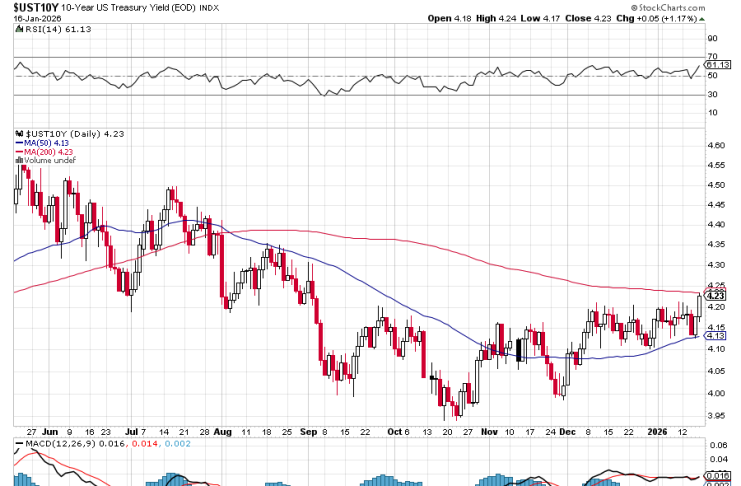
Task: Click the red MA(200) legend line marker
Action: 19,151
